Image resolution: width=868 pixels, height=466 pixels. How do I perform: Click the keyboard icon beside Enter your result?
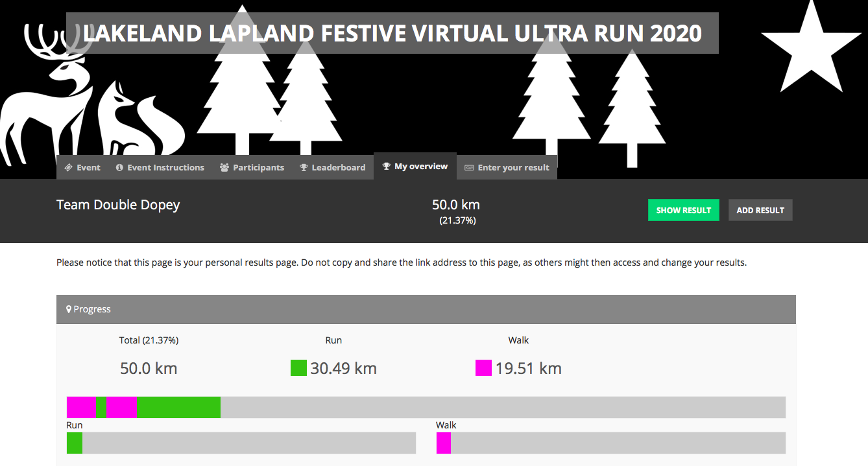[x=470, y=167]
